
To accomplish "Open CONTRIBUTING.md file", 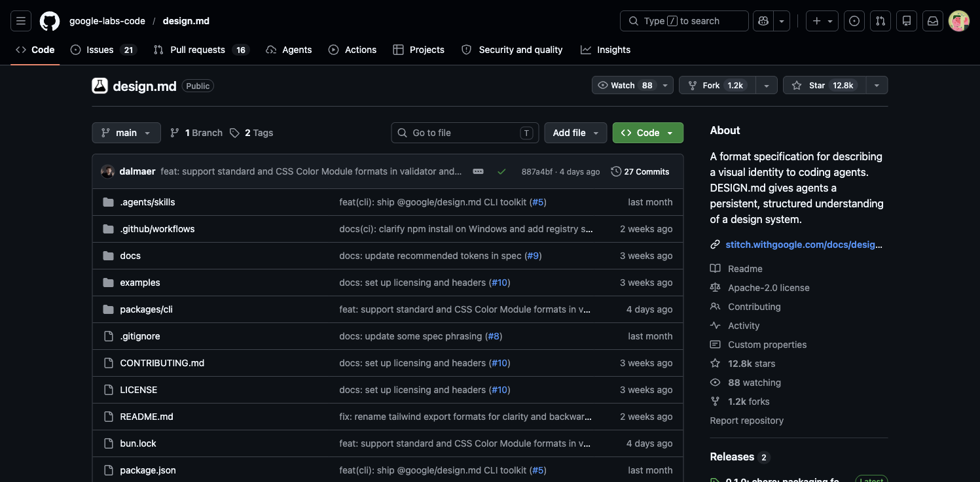I will 162,363.
